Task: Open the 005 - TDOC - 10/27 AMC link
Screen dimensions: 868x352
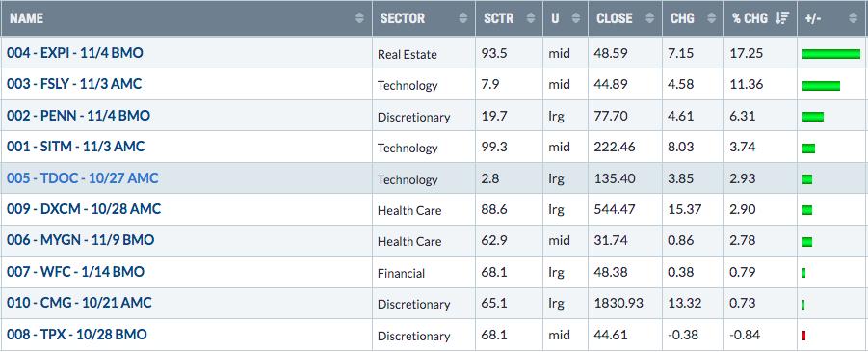Action: point(83,178)
